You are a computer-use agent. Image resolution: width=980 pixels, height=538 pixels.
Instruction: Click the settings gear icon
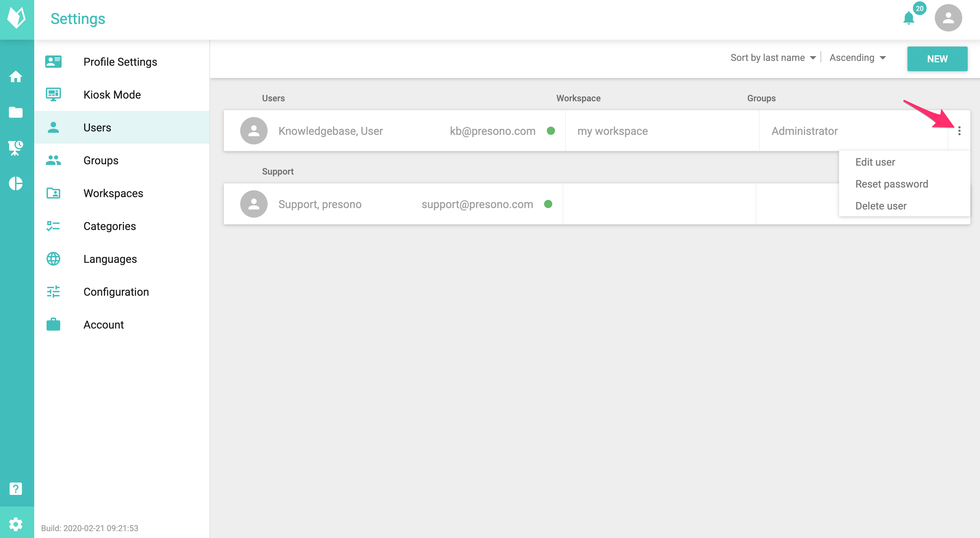click(x=16, y=524)
